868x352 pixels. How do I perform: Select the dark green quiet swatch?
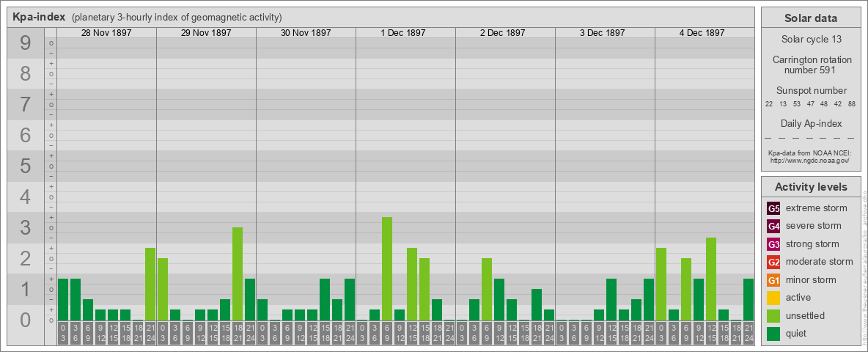(x=773, y=333)
